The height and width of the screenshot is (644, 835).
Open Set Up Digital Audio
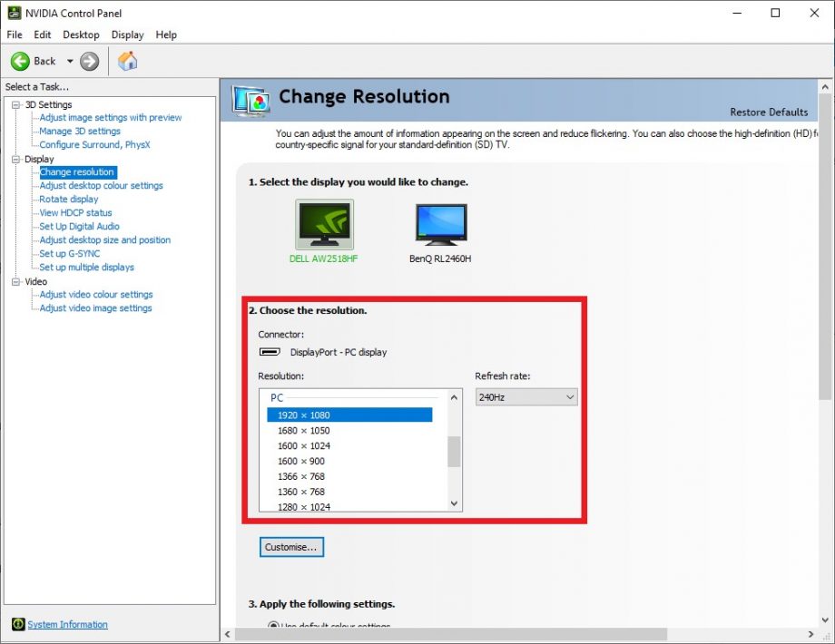coord(79,226)
